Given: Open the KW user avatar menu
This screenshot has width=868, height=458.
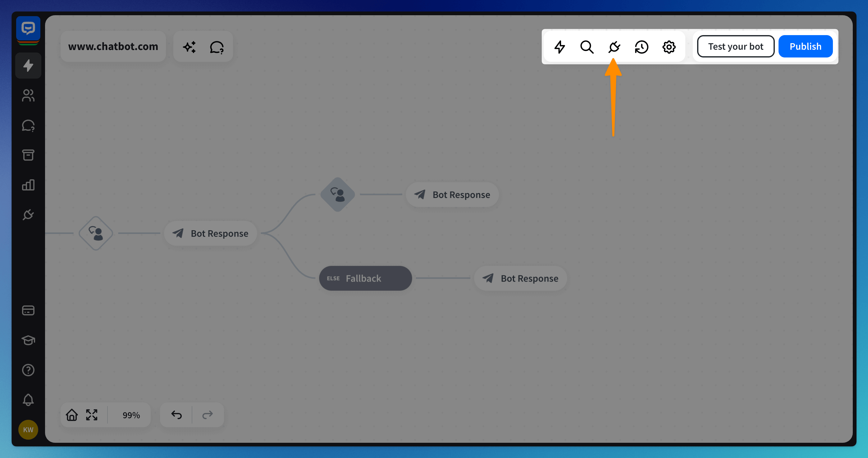Looking at the screenshot, I should click(x=28, y=430).
